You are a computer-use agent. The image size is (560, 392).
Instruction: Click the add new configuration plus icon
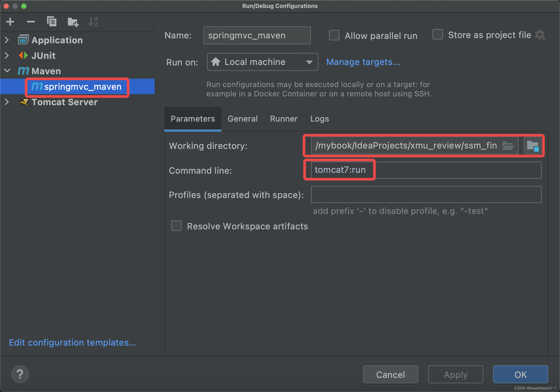[x=11, y=21]
